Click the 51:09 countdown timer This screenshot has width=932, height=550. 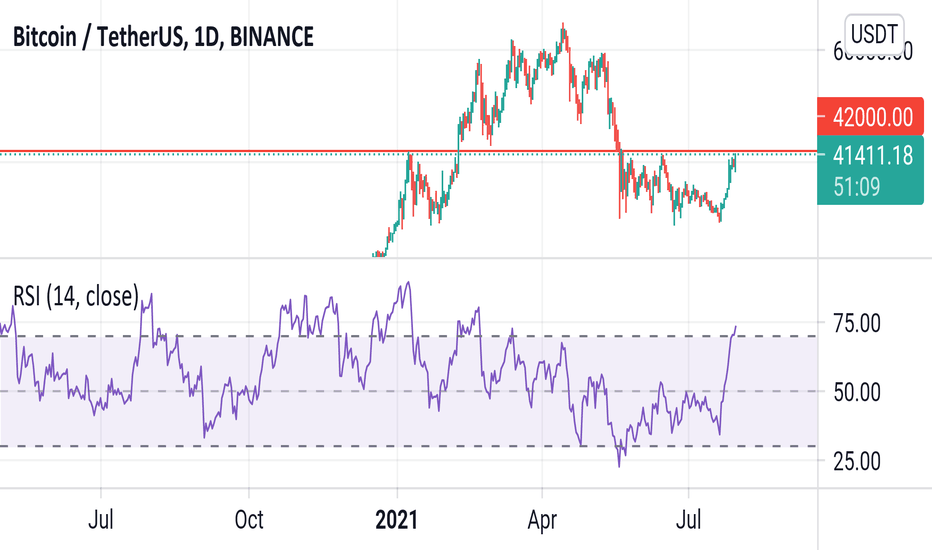click(x=857, y=187)
